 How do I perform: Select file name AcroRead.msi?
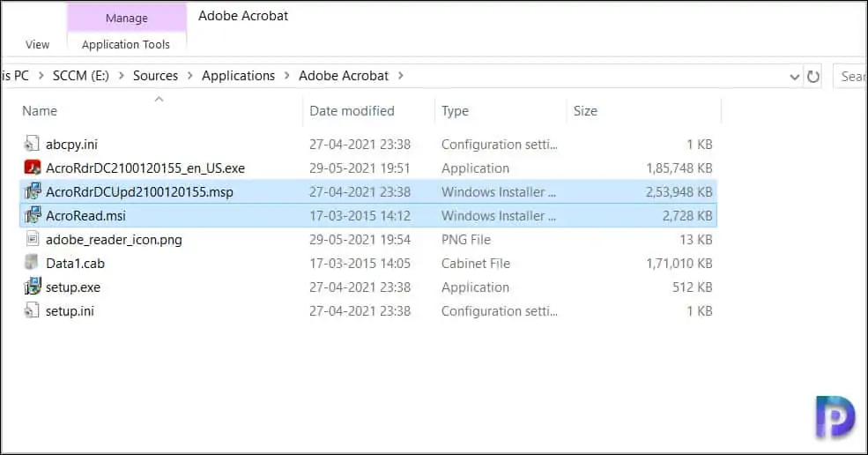(85, 216)
